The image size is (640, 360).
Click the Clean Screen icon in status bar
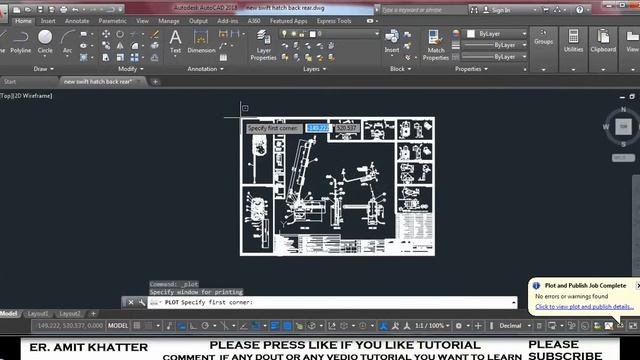[633, 326]
